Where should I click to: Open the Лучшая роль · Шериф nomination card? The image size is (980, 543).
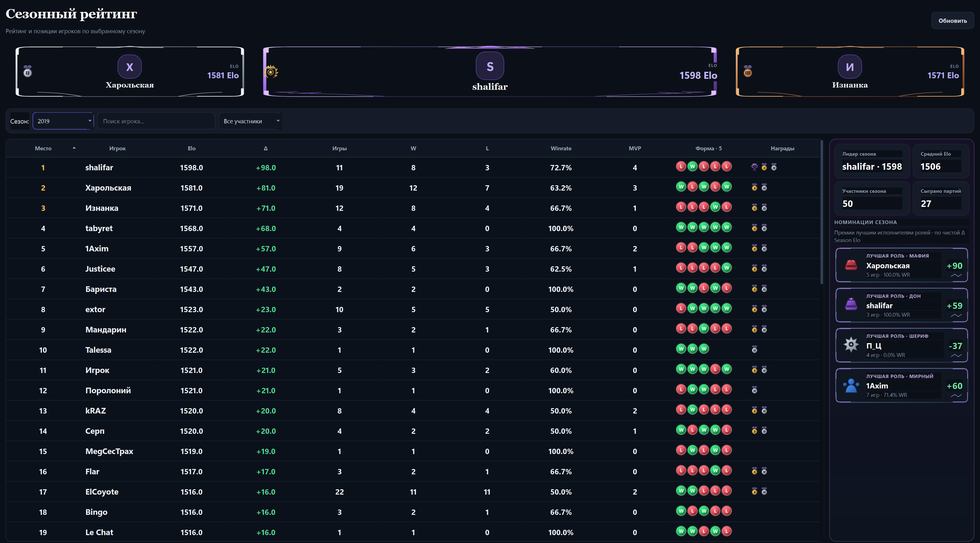[901, 345]
